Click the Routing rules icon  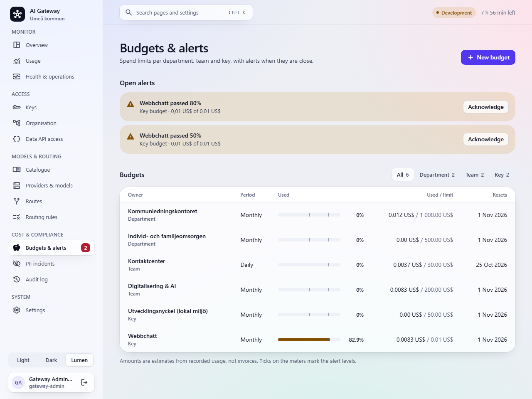point(17,217)
